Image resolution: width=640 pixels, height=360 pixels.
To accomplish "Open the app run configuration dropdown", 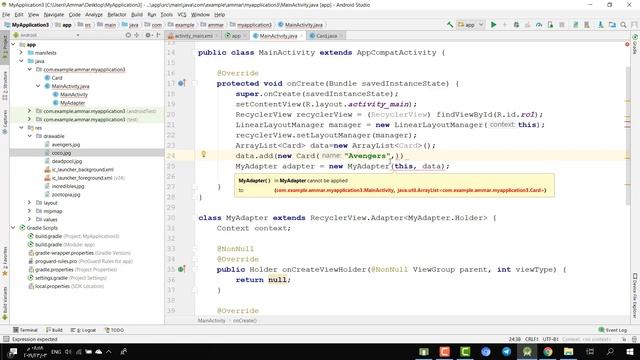I will point(471,24).
